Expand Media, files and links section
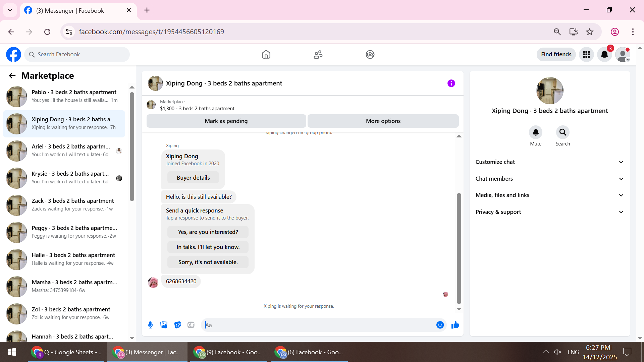This screenshot has height=362, width=644. (549, 195)
